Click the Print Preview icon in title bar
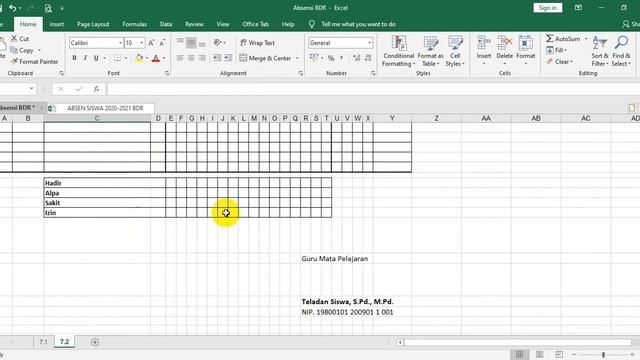 pyautogui.click(x=48, y=8)
